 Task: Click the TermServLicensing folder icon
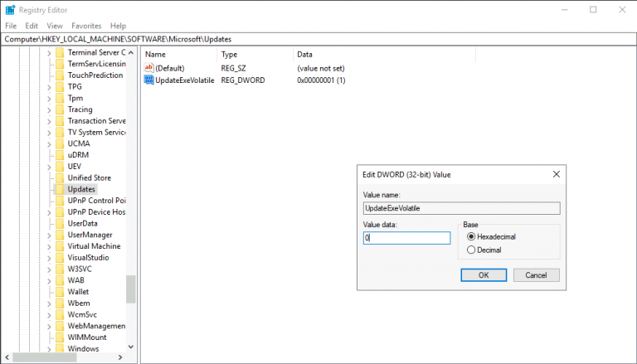(60, 64)
